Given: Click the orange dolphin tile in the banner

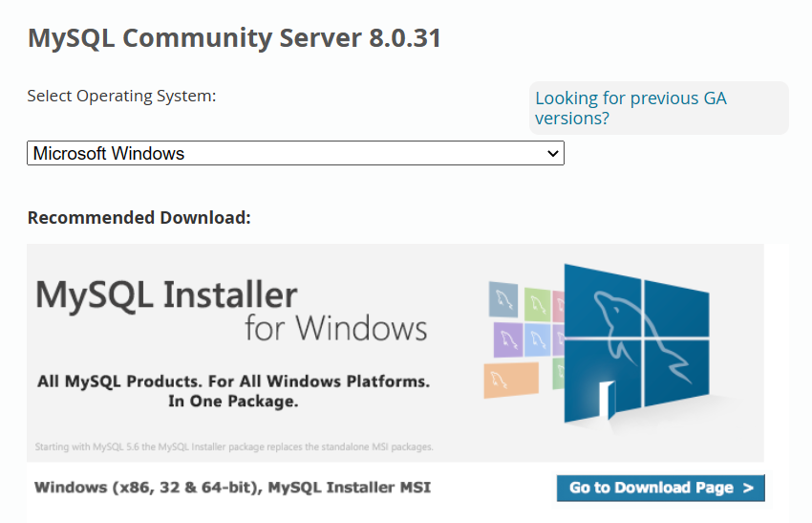Looking at the screenshot, I should coord(511,380).
